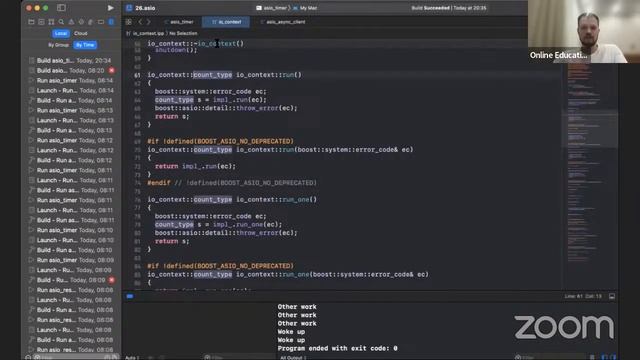Select Run asio_timer report from 08:14
The height and width of the screenshot is (360, 640).
(x=71, y=80)
